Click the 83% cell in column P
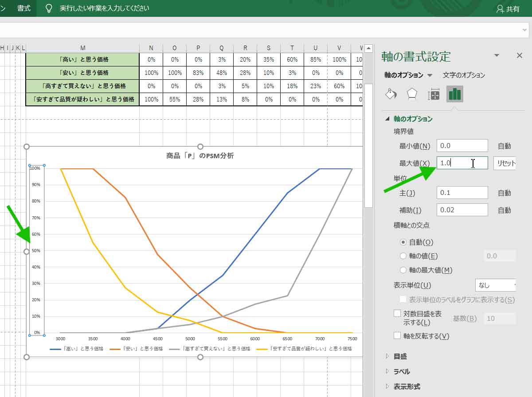The height and width of the screenshot is (397, 532). (x=198, y=73)
